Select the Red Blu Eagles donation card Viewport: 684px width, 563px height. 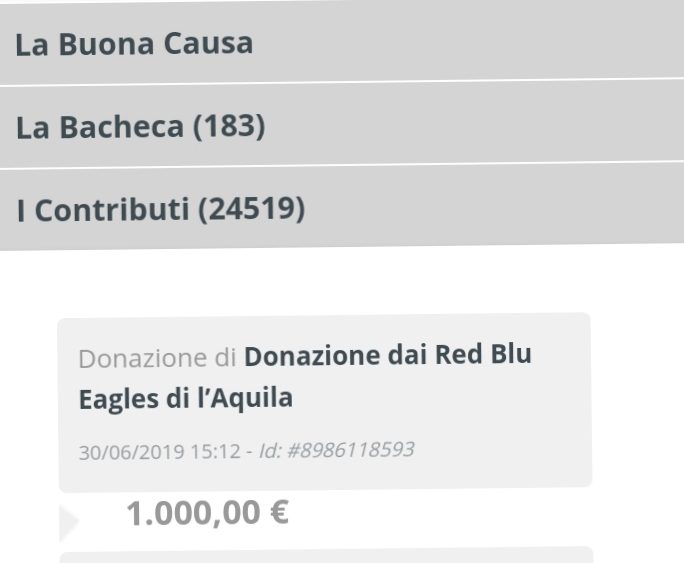[x=325, y=402]
